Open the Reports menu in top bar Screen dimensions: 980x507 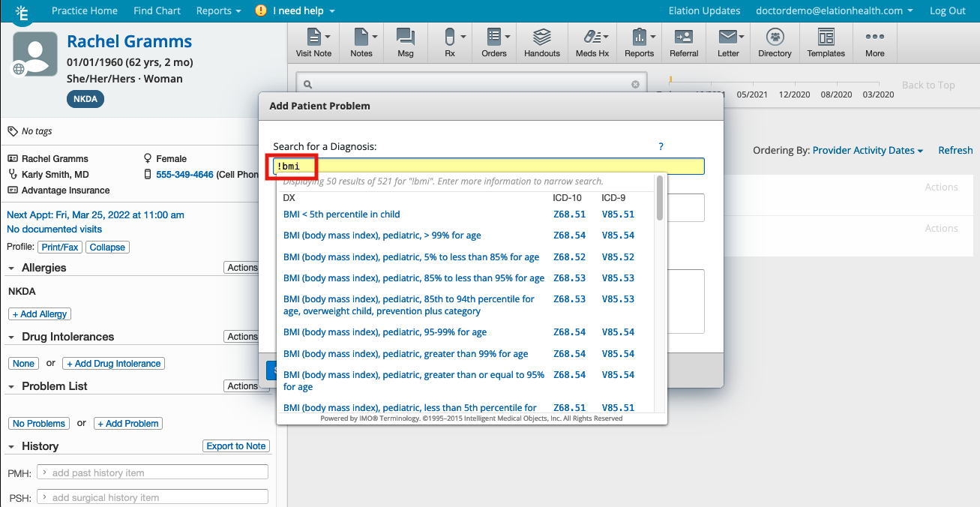[x=218, y=10]
